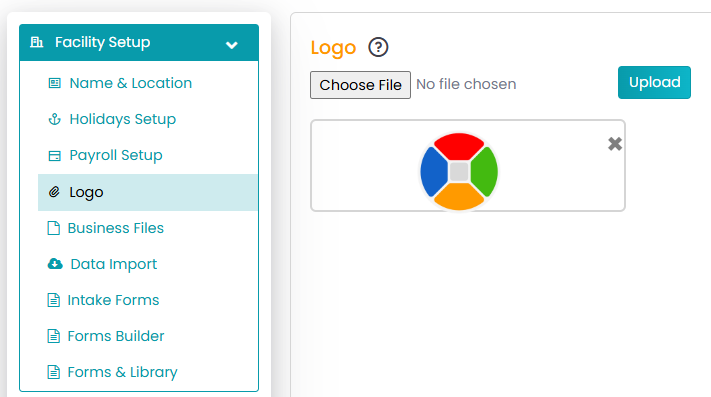Select the Business Files menu entry
This screenshot has height=397, width=711.
point(116,228)
